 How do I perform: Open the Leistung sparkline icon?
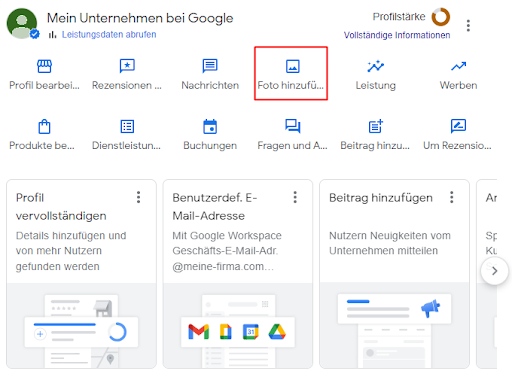(x=375, y=66)
